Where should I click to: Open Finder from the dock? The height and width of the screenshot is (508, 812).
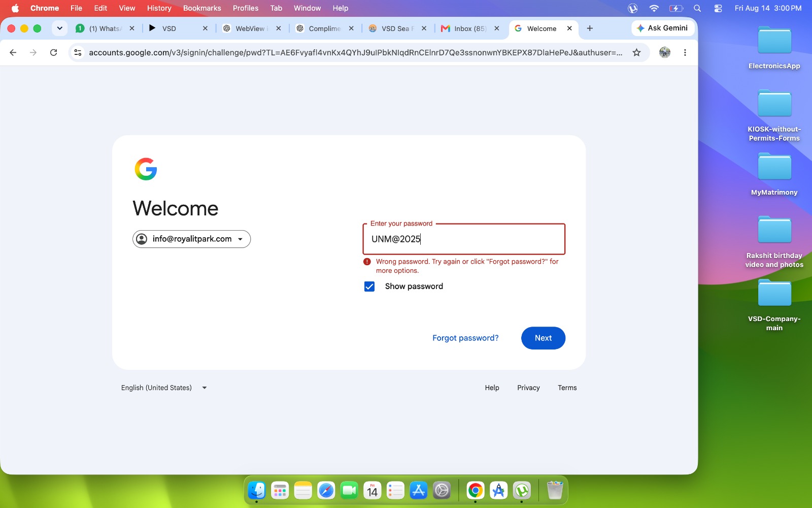(257, 490)
